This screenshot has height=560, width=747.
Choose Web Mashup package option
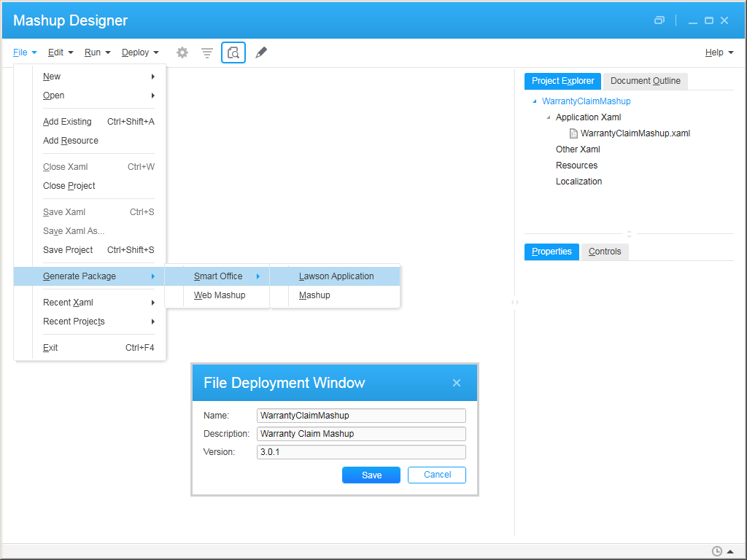[219, 295]
